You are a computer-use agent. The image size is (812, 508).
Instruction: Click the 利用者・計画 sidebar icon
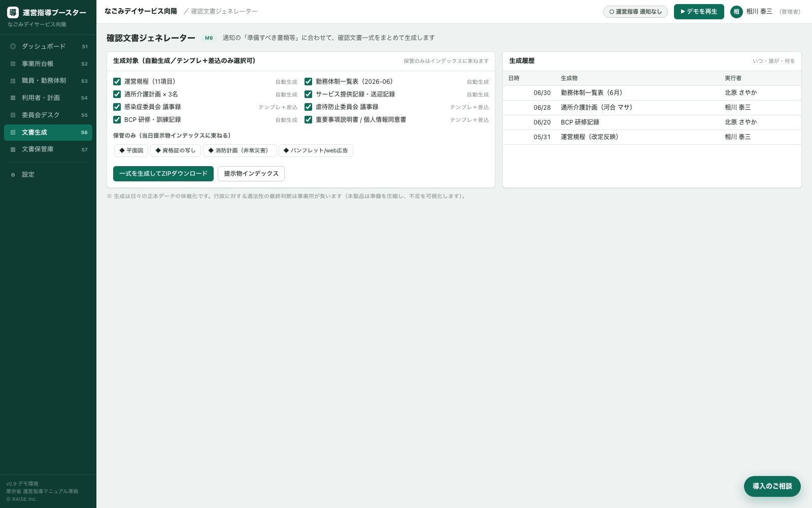tap(13, 98)
